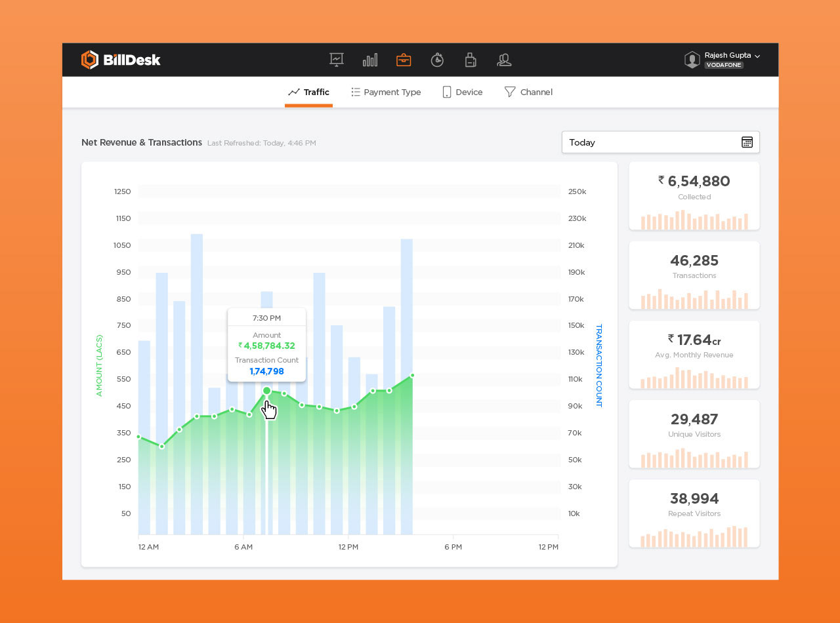Click the payment terminal icon in header
The height and width of the screenshot is (623, 840).
470,60
